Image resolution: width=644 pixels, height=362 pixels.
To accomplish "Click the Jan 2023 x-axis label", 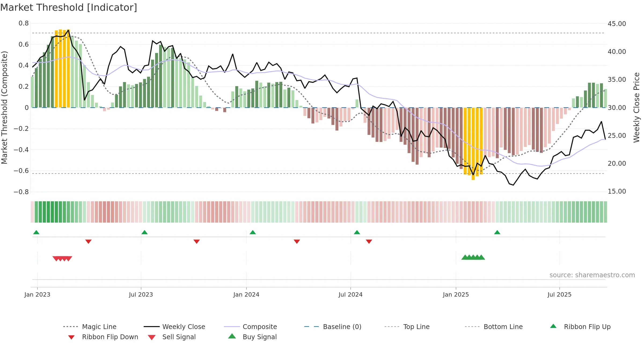I will click(37, 294).
